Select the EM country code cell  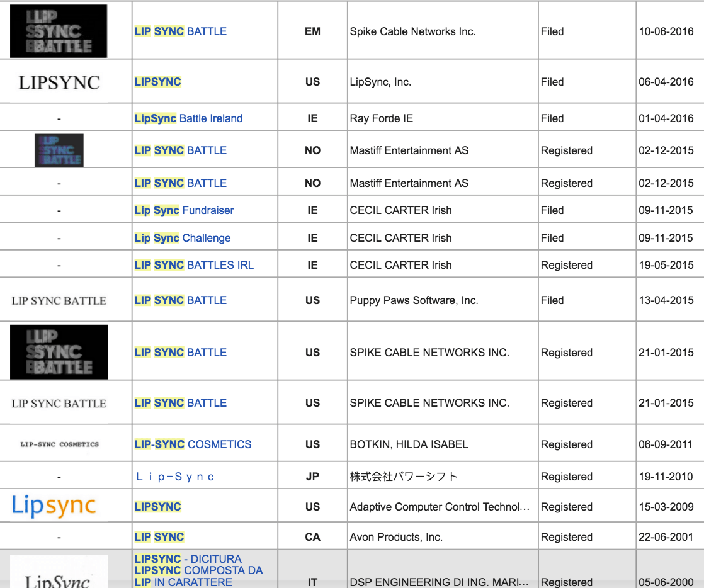(x=312, y=31)
